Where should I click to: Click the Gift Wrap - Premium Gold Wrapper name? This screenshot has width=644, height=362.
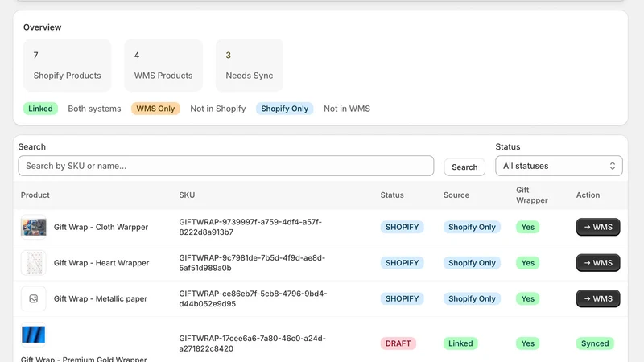coord(84,359)
